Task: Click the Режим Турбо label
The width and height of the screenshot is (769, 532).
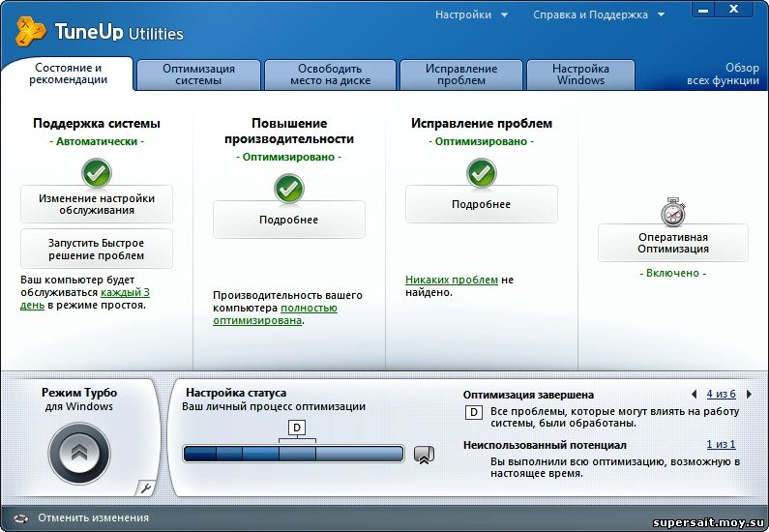Action: (79, 393)
